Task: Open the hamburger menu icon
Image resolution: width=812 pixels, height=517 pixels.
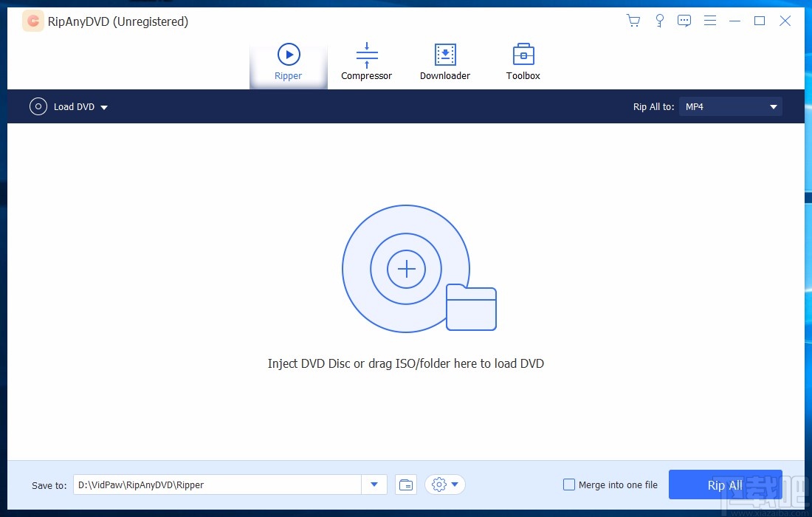Action: click(x=710, y=21)
